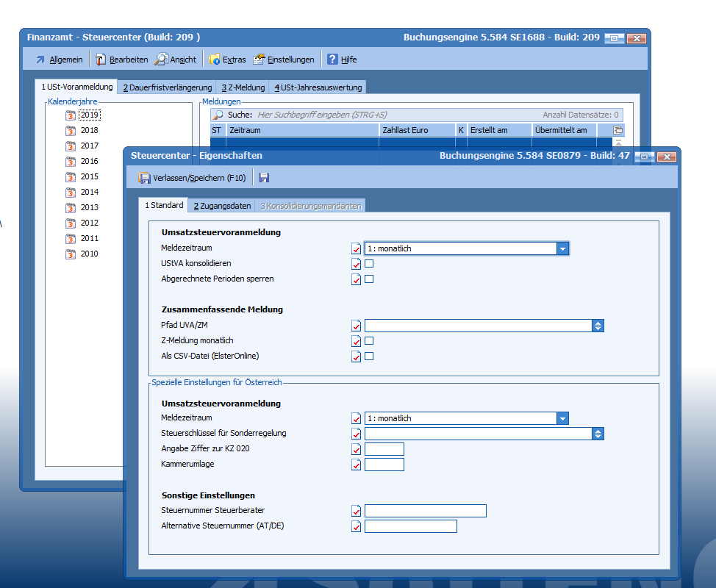Open the Extras toolbar menu
This screenshot has width=716, height=588.
coord(227,60)
